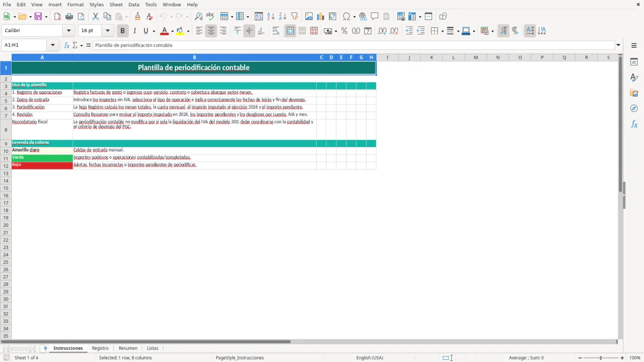This screenshot has width=644, height=362.
Task: Toggle Wrap Text
Action: (x=276, y=31)
